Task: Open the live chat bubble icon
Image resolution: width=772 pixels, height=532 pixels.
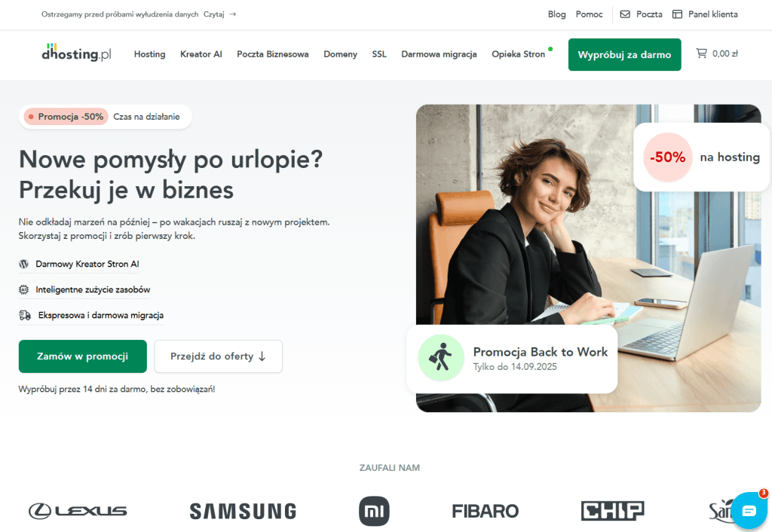Action: [x=749, y=510]
